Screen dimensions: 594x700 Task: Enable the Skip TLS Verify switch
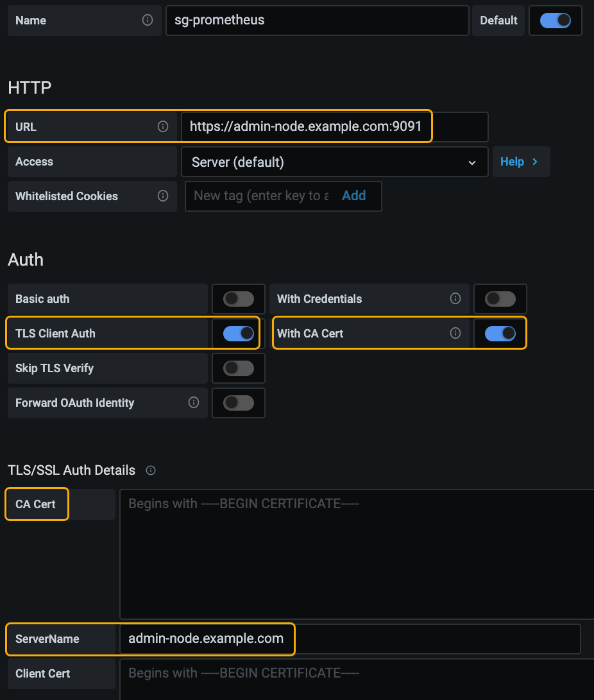point(238,368)
